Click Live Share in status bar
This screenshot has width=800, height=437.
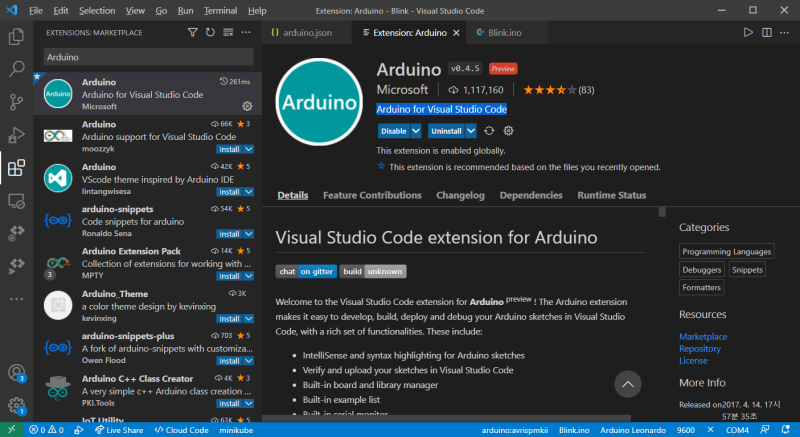(x=119, y=430)
